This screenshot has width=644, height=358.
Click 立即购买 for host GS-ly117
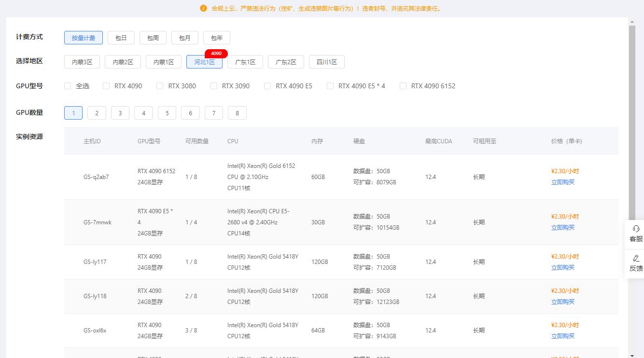[x=563, y=268]
